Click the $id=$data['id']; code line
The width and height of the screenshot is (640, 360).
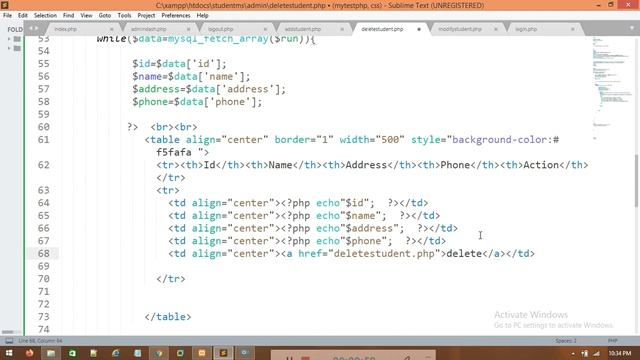point(179,64)
